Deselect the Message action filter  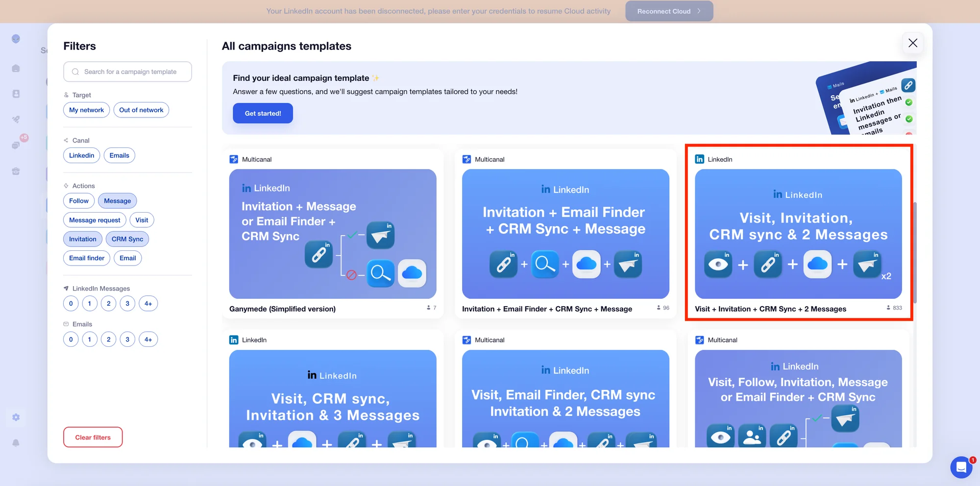click(117, 201)
